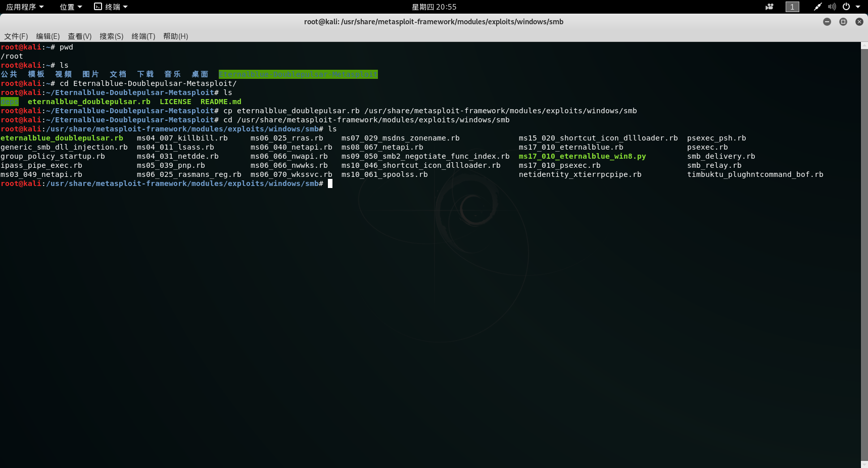Click the terminal title bar text

tap(433, 22)
